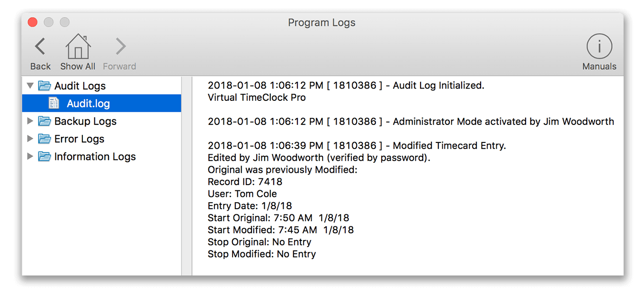
Task: Click the Audit Logs folder icon
Action: (x=44, y=86)
